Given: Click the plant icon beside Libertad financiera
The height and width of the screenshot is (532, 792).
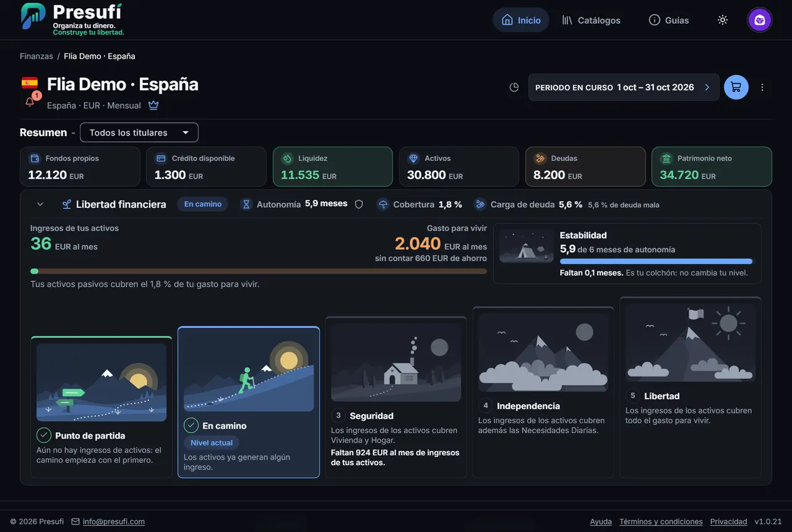Looking at the screenshot, I should (67, 204).
